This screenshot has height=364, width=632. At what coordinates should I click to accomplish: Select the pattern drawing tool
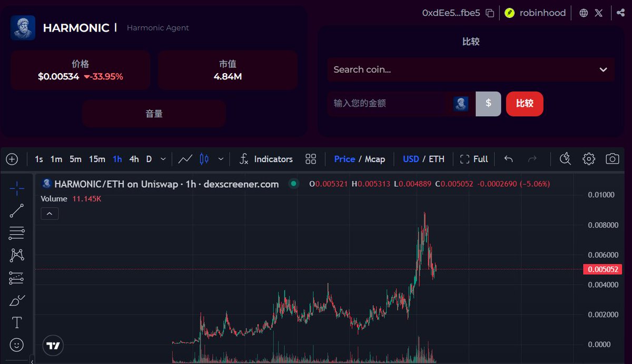click(x=17, y=256)
